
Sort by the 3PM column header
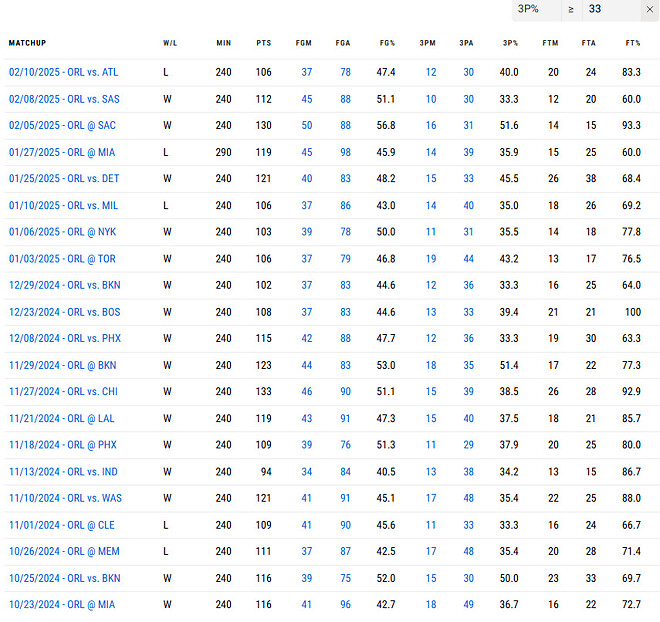click(427, 43)
